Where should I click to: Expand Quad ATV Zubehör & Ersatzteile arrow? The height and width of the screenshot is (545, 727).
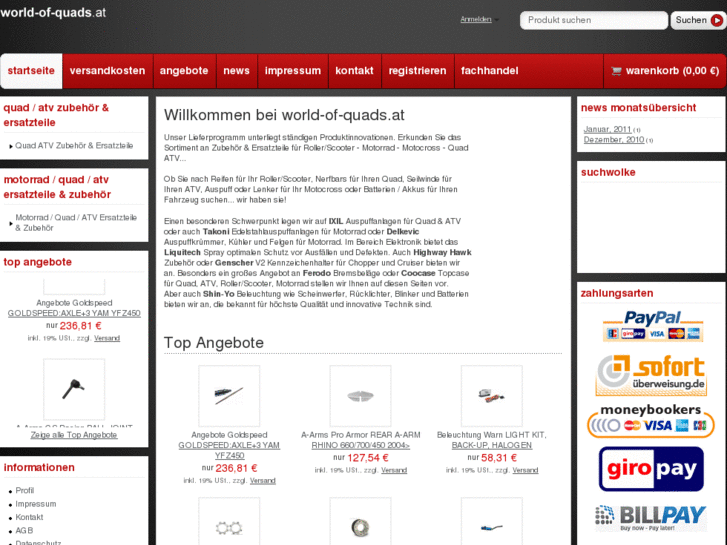(x=11, y=146)
